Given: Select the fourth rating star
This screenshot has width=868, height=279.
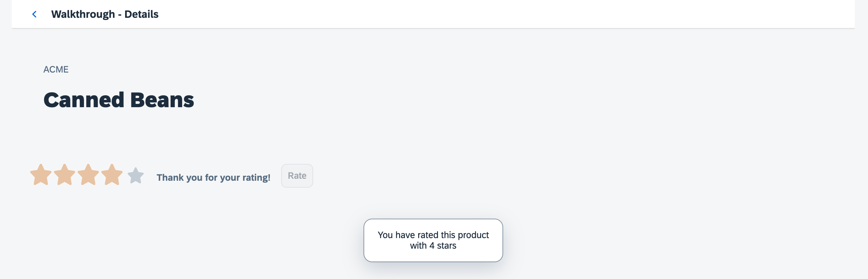Looking at the screenshot, I should pyautogui.click(x=112, y=175).
